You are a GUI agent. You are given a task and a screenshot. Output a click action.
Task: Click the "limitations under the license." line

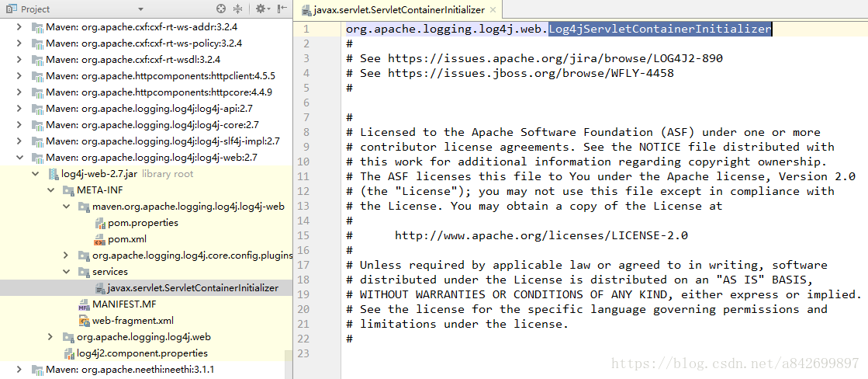pos(457,324)
